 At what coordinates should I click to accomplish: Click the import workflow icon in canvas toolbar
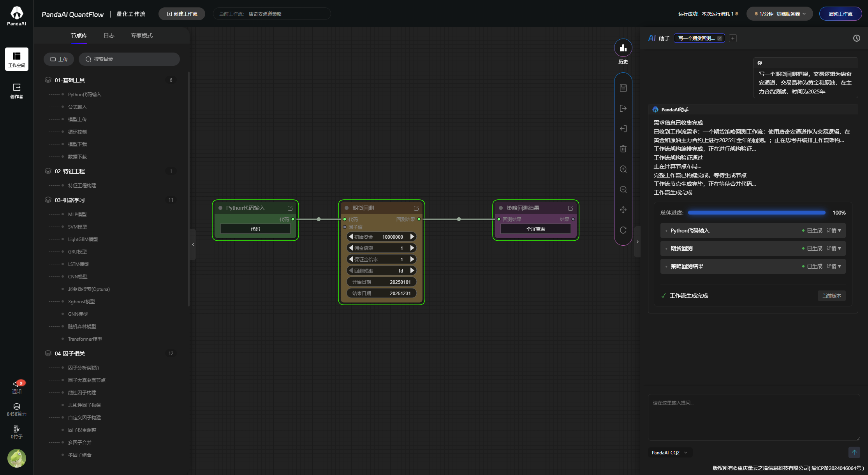623,128
